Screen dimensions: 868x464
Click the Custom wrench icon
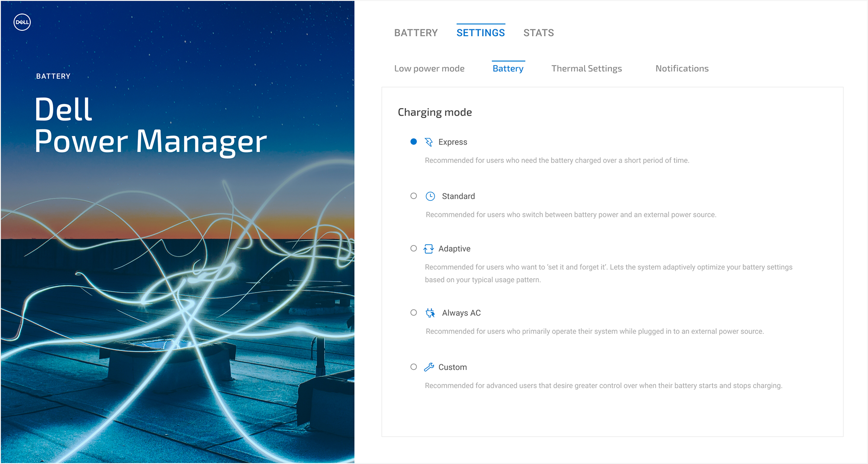429,367
